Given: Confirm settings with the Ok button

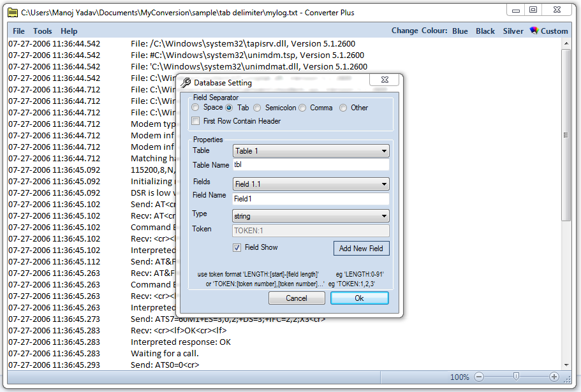Looking at the screenshot, I should [x=359, y=298].
